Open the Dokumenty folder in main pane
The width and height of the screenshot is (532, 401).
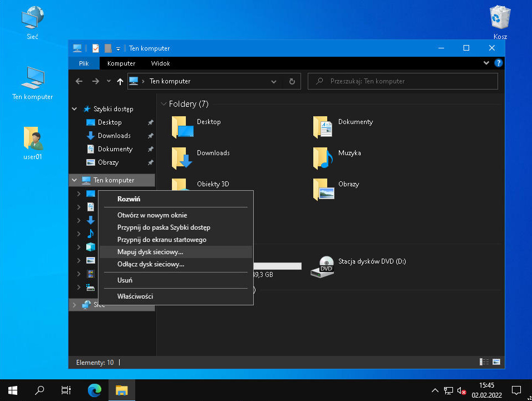point(323,127)
